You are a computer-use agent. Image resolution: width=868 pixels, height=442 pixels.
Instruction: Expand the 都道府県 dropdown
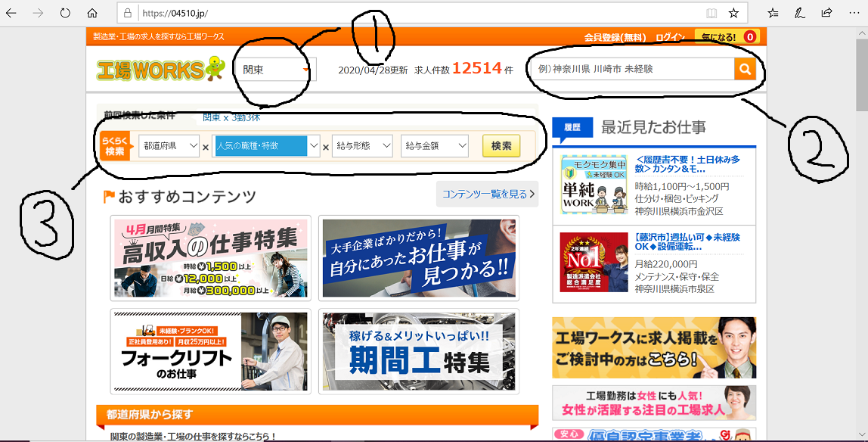click(169, 146)
